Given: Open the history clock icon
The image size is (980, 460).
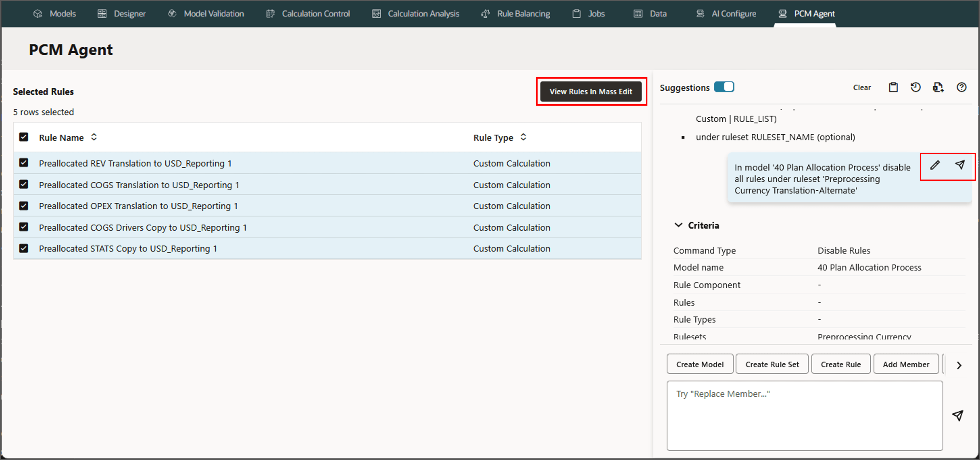Looking at the screenshot, I should point(915,87).
